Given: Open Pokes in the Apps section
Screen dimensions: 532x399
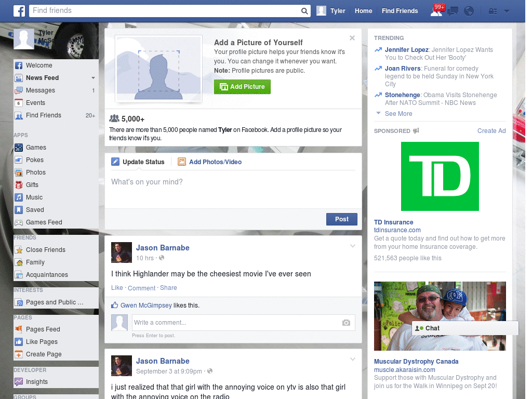Looking at the screenshot, I should [35, 159].
